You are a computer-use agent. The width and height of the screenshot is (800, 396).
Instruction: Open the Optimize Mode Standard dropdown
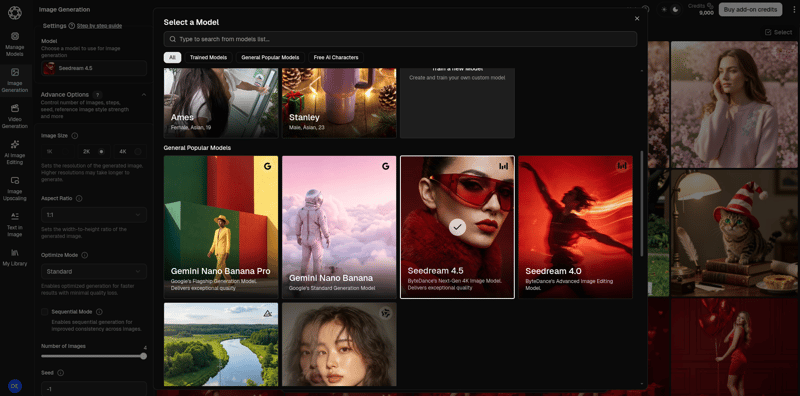coord(94,271)
